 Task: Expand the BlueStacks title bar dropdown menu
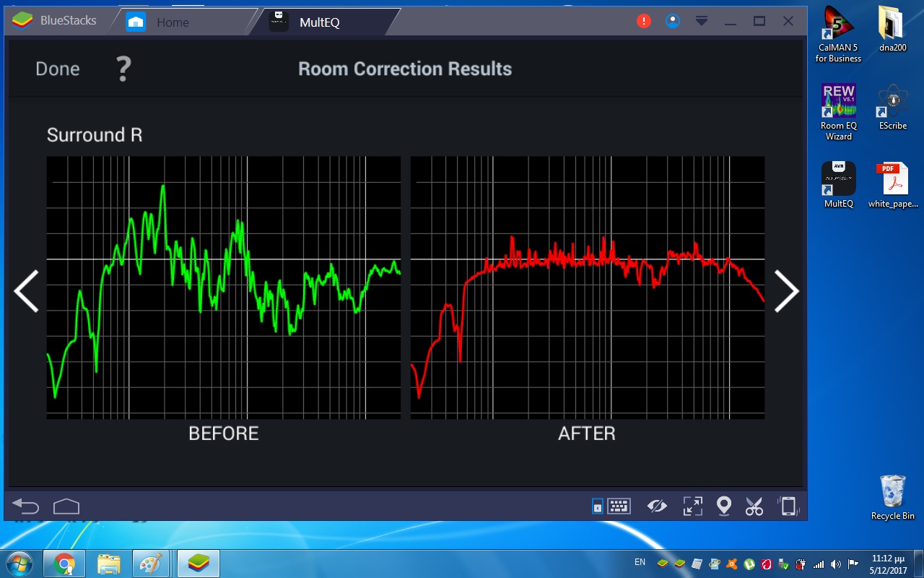coord(702,22)
